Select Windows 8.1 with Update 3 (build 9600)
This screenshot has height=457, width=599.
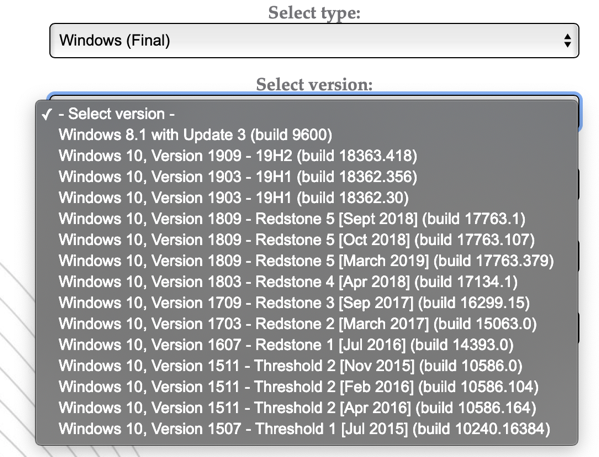307,135
